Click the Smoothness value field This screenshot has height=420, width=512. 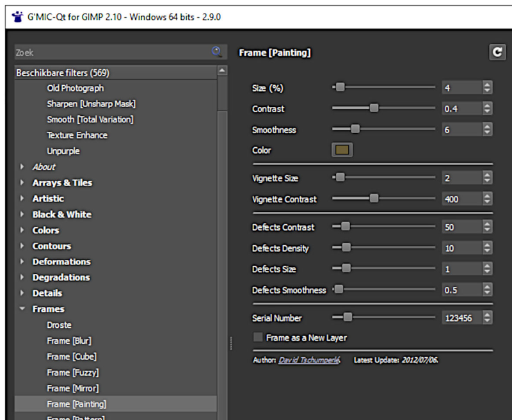pyautogui.click(x=462, y=129)
